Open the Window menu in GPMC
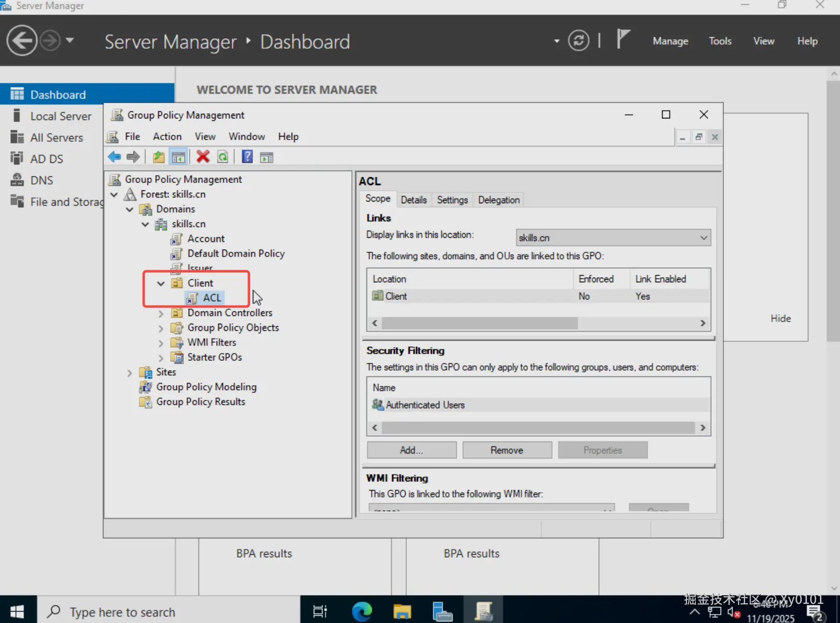 (247, 136)
